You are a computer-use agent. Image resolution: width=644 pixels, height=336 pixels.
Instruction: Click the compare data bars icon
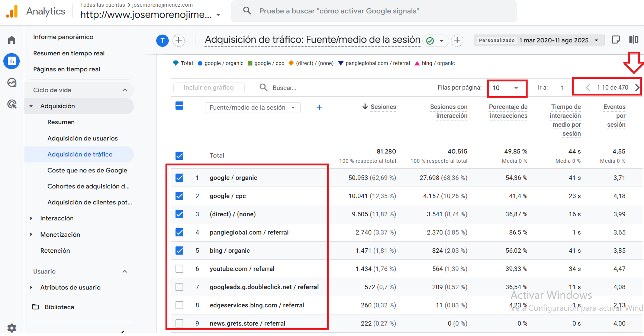coord(634,40)
